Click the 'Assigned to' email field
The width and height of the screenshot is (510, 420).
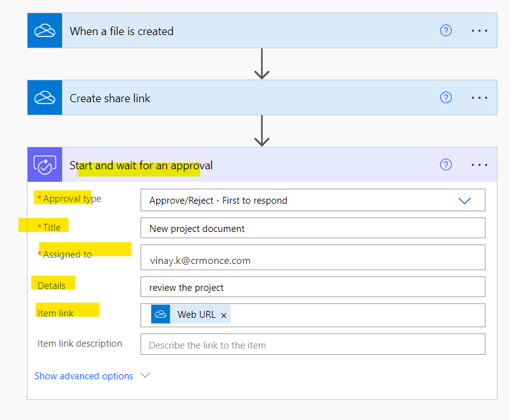coord(313,258)
